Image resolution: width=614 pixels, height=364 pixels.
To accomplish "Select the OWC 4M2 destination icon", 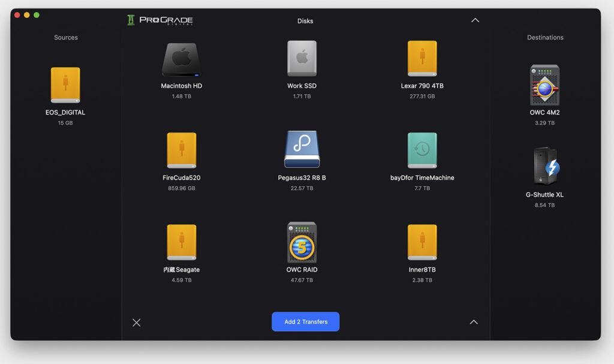I will point(544,85).
